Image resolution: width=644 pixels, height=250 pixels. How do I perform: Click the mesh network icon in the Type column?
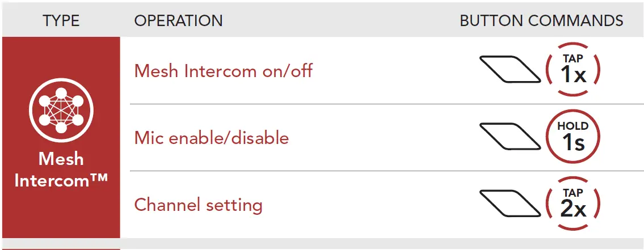click(61, 109)
